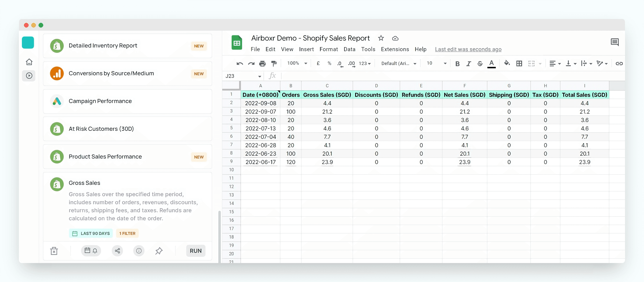The image size is (644, 282).
Task: Open the Format menu
Action: tap(329, 49)
